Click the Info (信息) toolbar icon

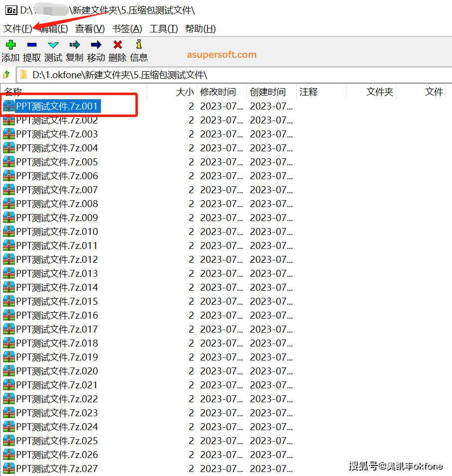pos(139,45)
